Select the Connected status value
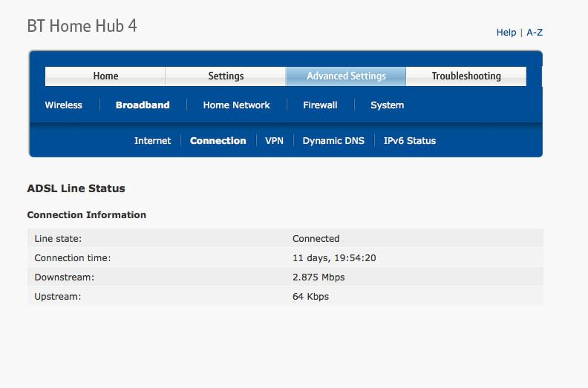The width and height of the screenshot is (588, 388). (316, 238)
